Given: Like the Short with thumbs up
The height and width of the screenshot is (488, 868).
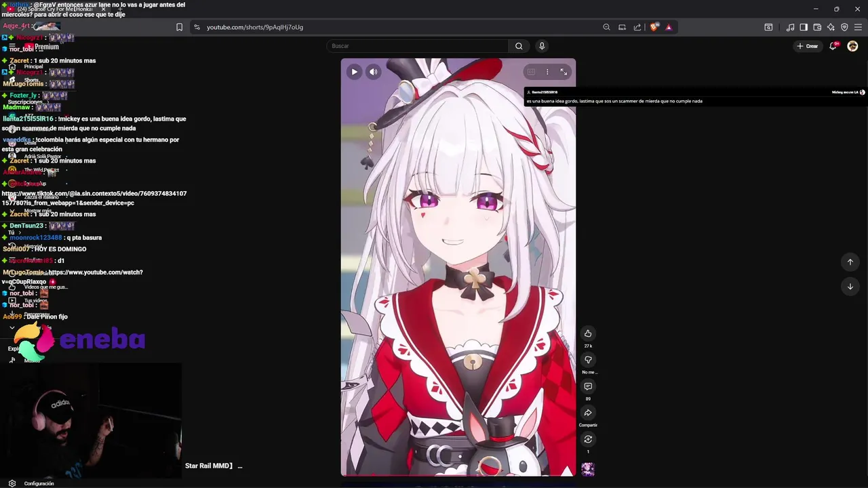Looking at the screenshot, I should (588, 333).
